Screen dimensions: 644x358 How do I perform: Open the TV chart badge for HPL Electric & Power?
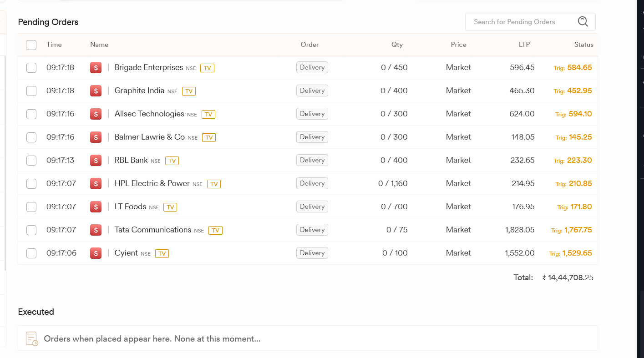tap(214, 184)
